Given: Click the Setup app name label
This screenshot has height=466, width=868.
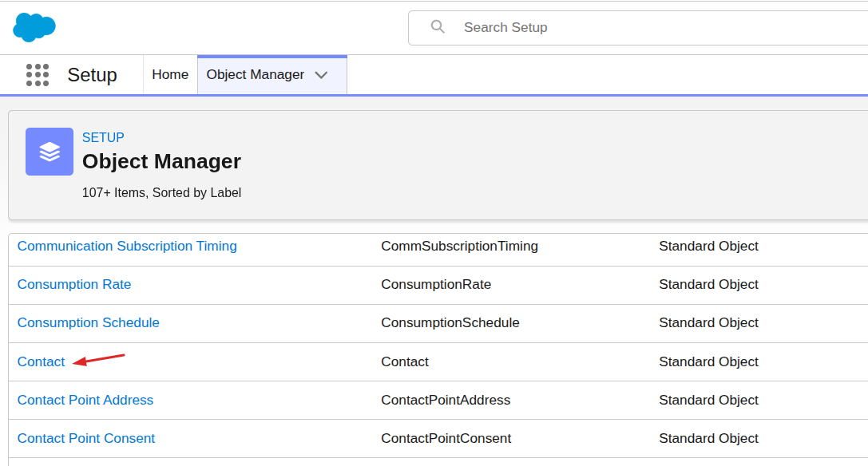Looking at the screenshot, I should click(92, 75).
